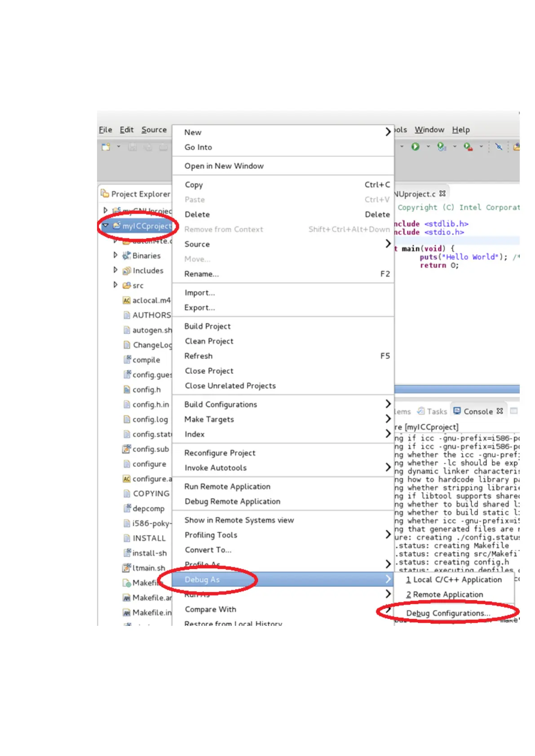Screen dimensions: 535x756
Task: Select Go Into from context menu
Action: (283, 147)
